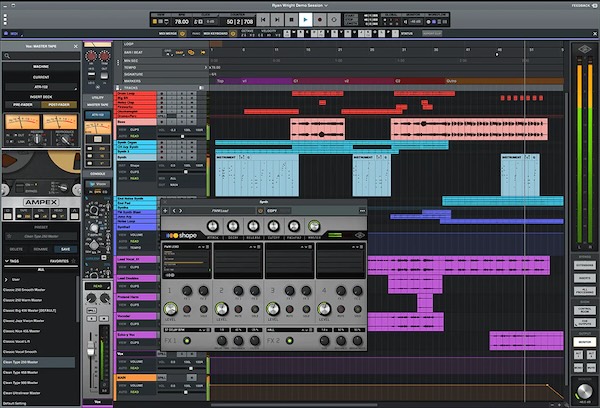Select Classic 250 Warm Master preset

(23, 300)
